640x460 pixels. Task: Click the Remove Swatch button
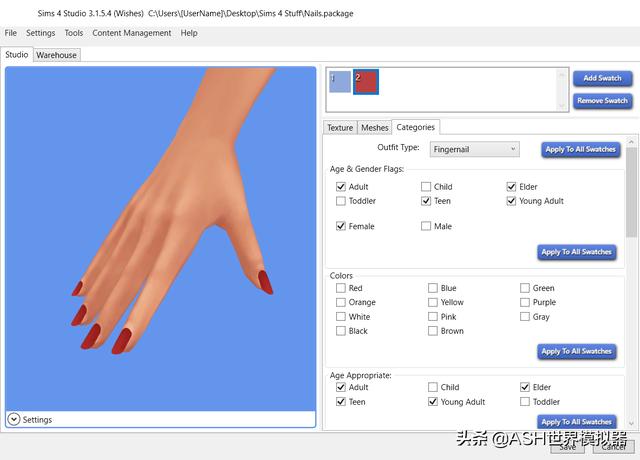click(602, 101)
